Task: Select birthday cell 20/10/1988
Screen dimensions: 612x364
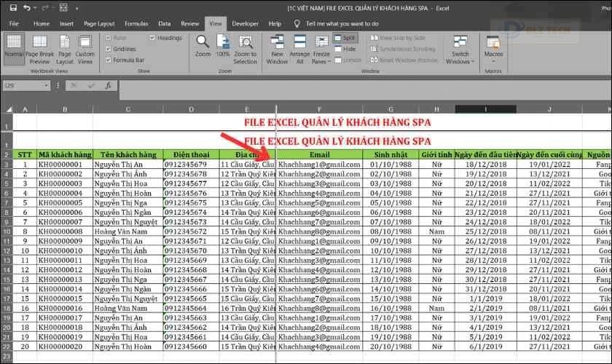Action: 391,347
